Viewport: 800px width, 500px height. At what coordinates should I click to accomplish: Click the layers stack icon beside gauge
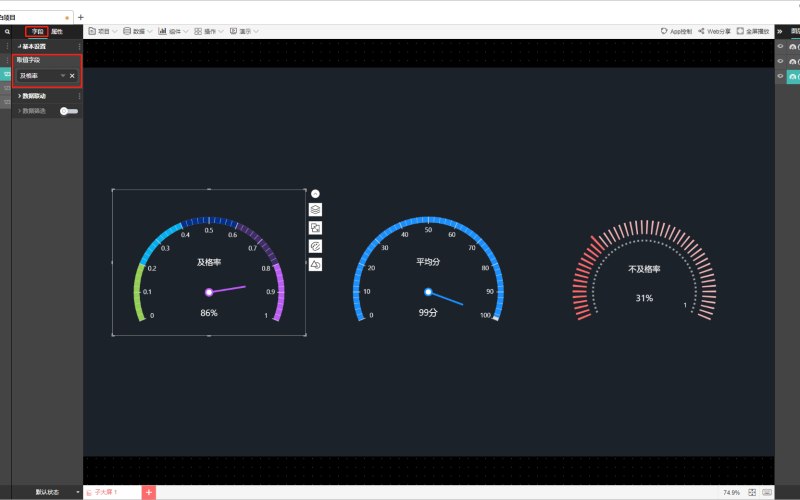pos(315,210)
